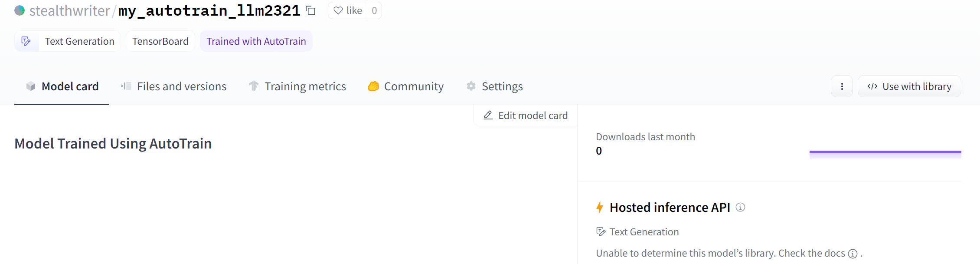
Task: Click the TensorBoard tag
Action: pos(160,41)
